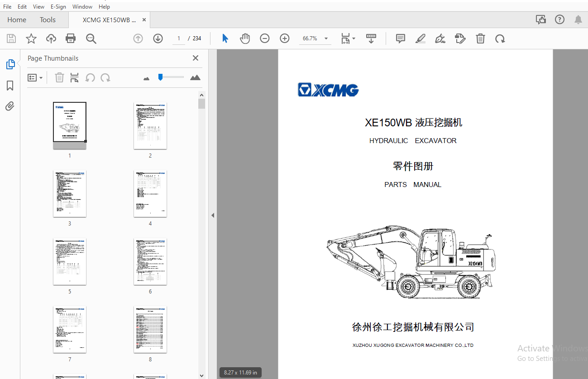Open the notifications bell
The width and height of the screenshot is (588, 379).
point(578,19)
